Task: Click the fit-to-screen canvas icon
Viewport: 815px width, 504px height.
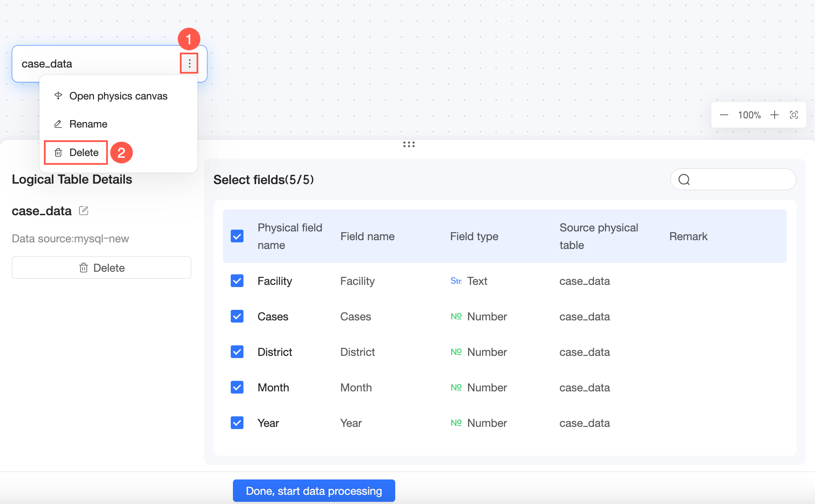Action: [x=794, y=115]
